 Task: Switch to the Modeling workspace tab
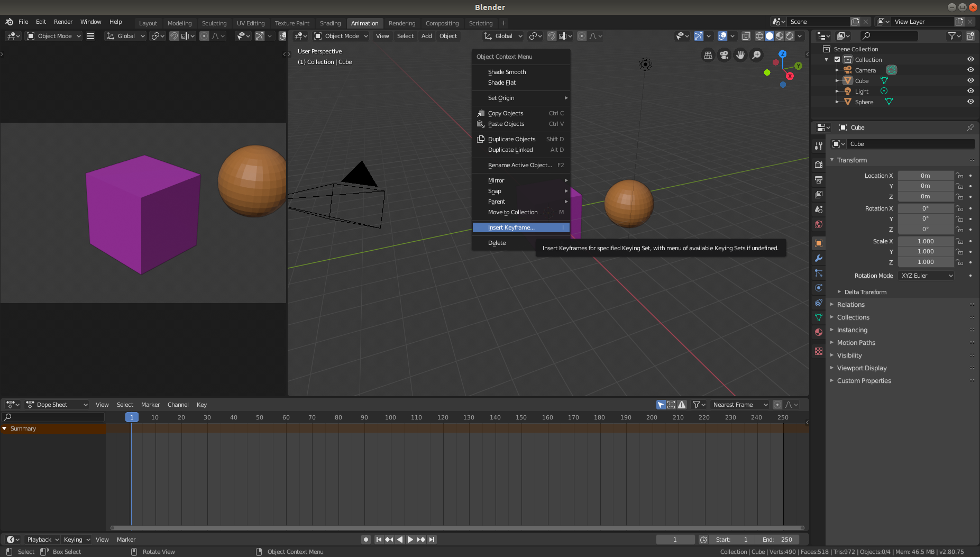point(179,23)
